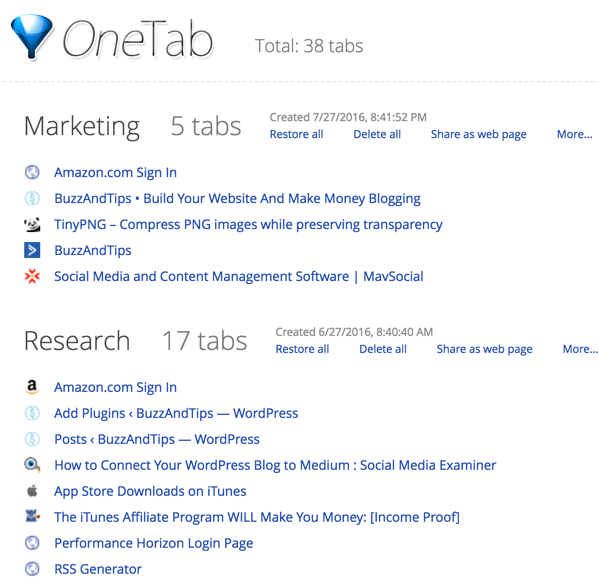Click the '17 tabs' count label
Viewport: 598px width, 581px height.
click(204, 341)
